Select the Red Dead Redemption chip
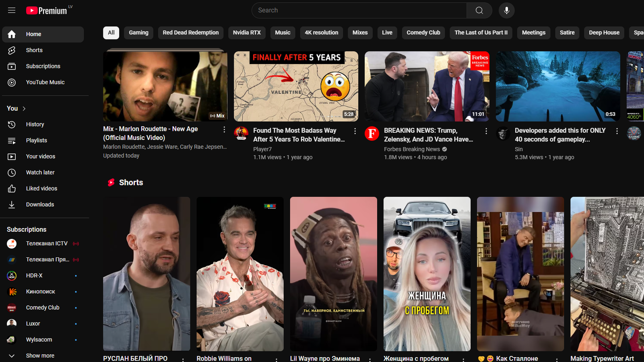This screenshot has width=644, height=362. (191, 33)
